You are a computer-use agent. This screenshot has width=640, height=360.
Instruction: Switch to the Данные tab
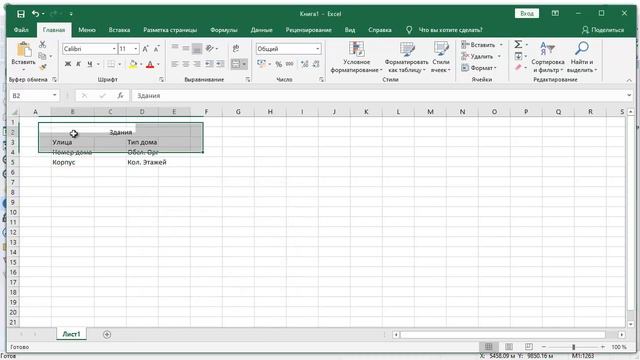click(x=261, y=30)
